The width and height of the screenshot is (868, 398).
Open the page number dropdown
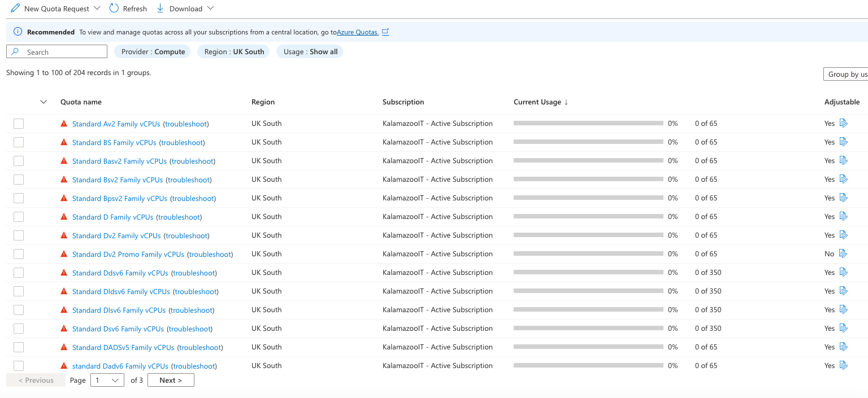[x=107, y=380]
